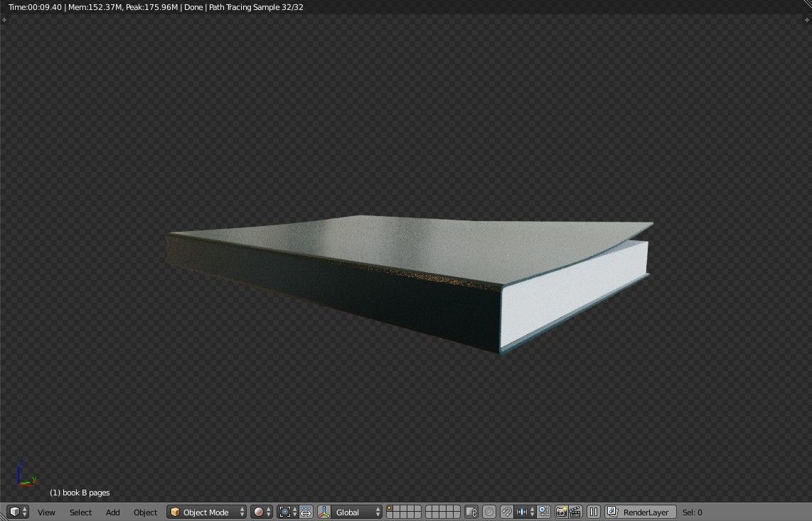Open the Select menu
This screenshot has height=521, width=812.
pos(80,512)
